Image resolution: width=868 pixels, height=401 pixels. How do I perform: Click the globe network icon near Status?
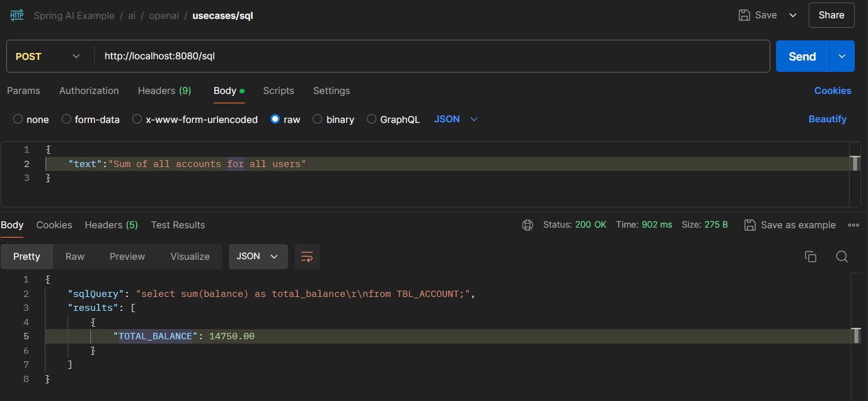[528, 225]
